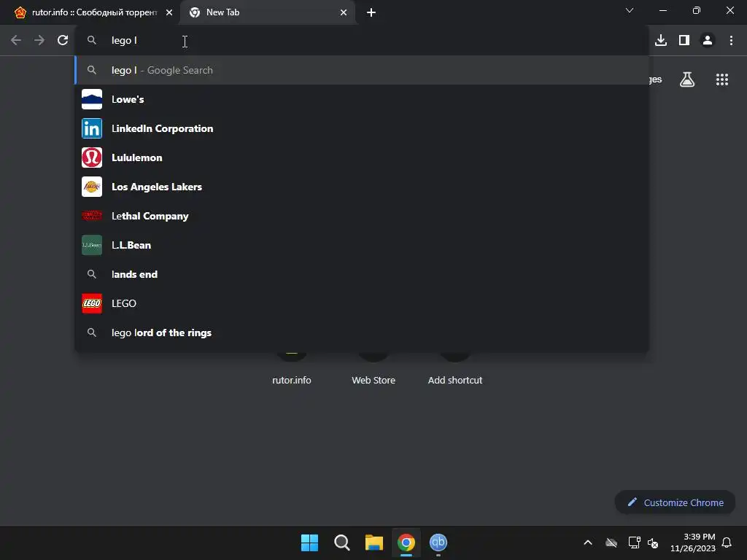Click the OneDrive tray icon
Viewport: 747px width, 560px height.
click(x=611, y=542)
